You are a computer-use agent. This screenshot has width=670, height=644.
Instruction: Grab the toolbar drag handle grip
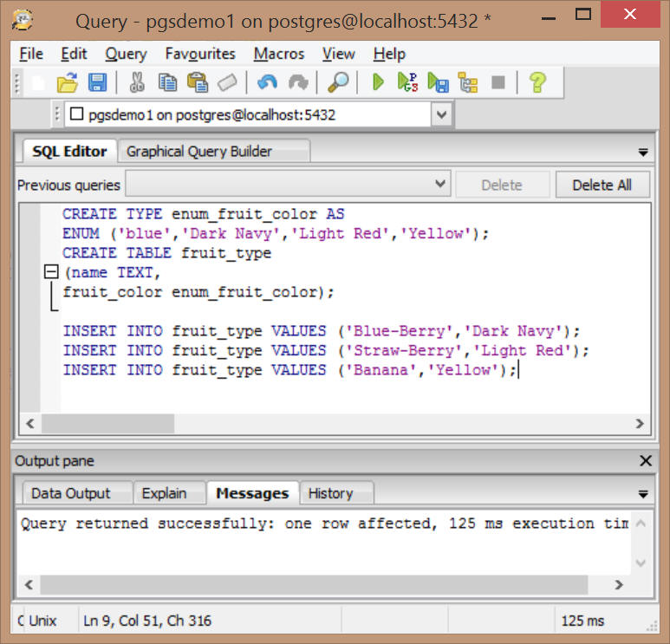point(16,83)
